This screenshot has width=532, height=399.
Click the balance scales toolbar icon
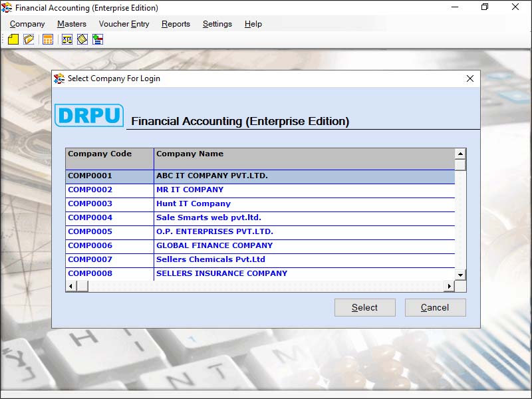point(66,39)
